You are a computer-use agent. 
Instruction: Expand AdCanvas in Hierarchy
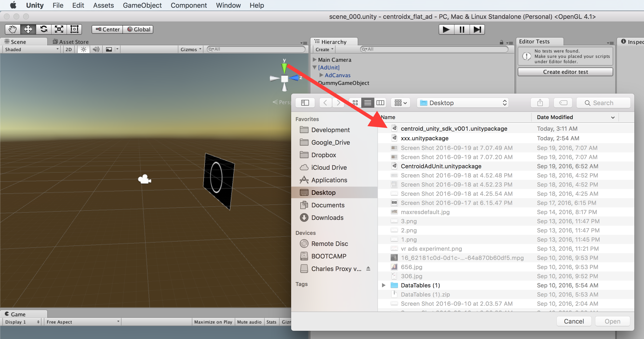(x=321, y=75)
